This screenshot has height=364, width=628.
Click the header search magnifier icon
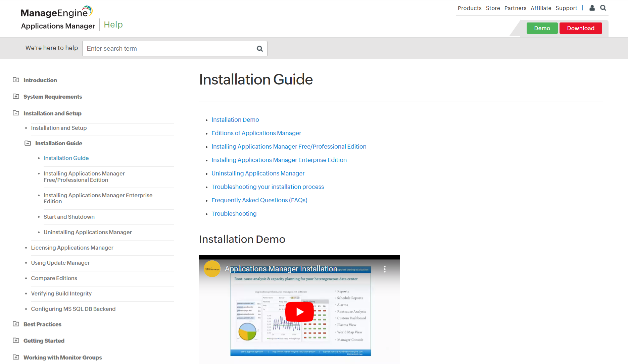click(603, 8)
